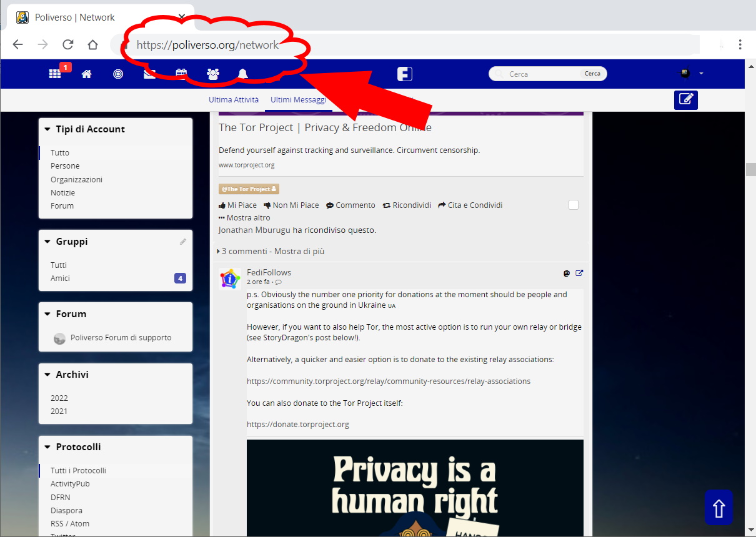Viewport: 756px width, 537px height.
Task: Open the 2021 archive
Action: [x=59, y=411]
